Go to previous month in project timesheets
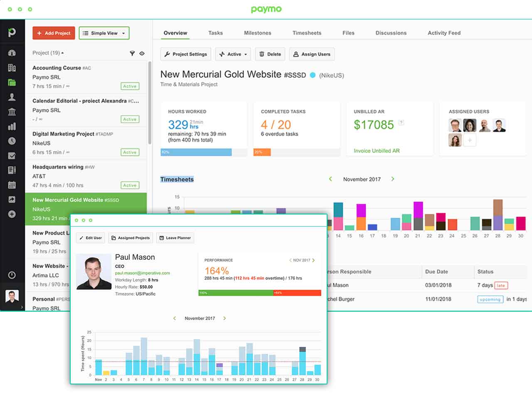This screenshot has height=399, width=532. click(330, 179)
